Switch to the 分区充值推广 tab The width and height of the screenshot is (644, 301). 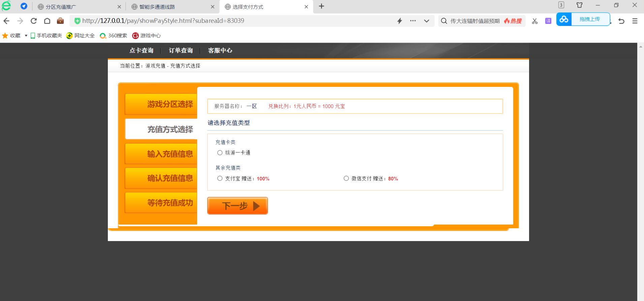pyautogui.click(x=61, y=7)
